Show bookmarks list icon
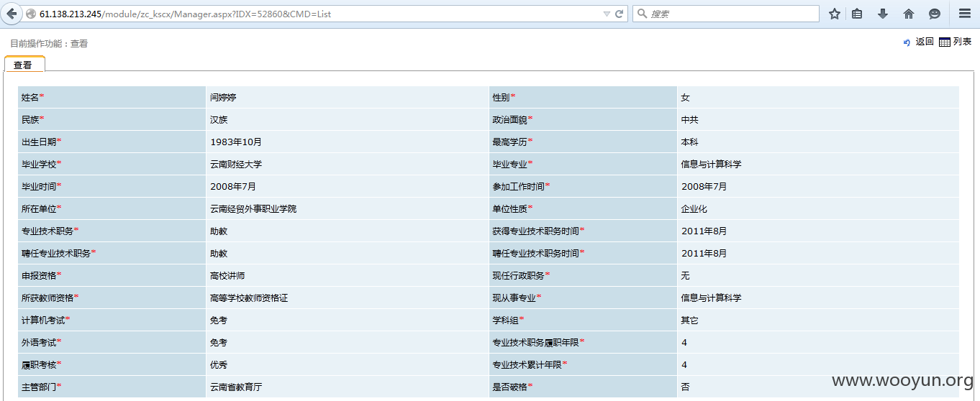This screenshot has width=980, height=401. 857,14
